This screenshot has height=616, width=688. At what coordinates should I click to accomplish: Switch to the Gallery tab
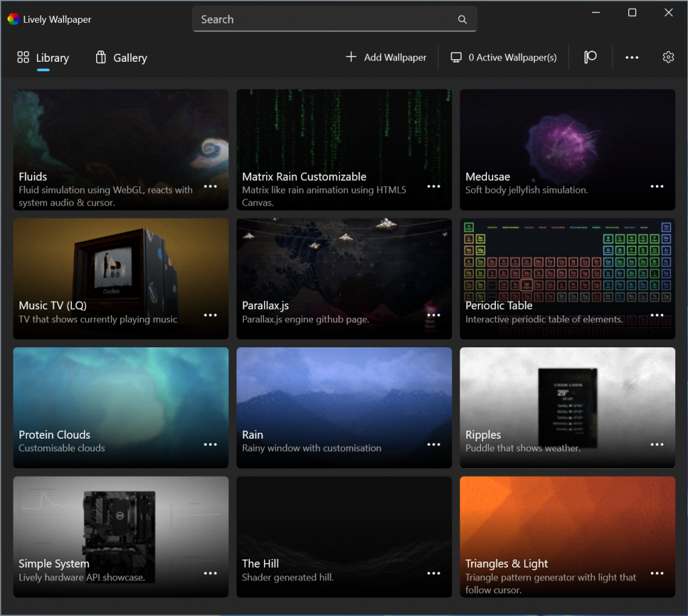coord(122,58)
